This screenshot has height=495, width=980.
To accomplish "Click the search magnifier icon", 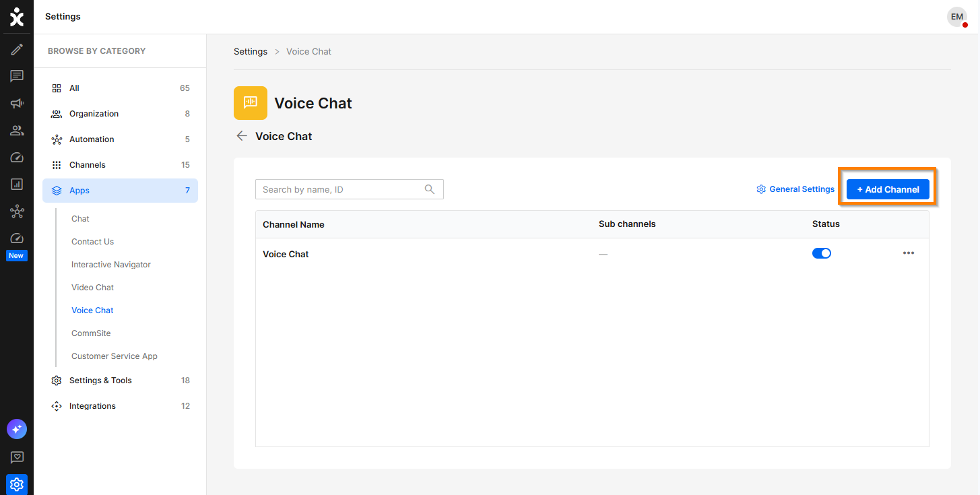I will click(x=430, y=189).
